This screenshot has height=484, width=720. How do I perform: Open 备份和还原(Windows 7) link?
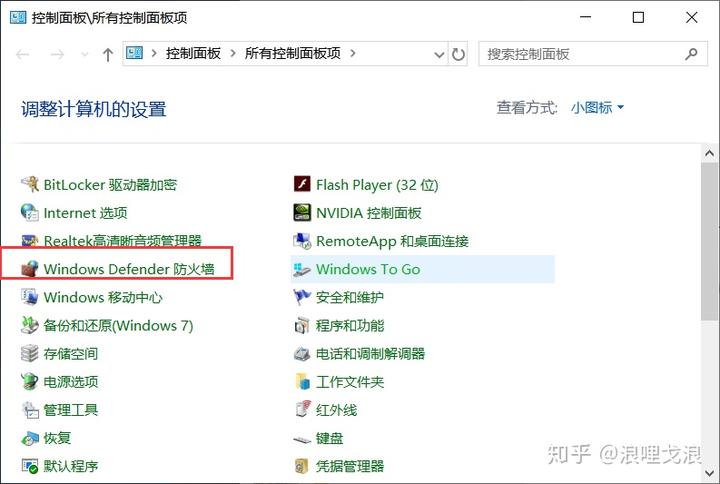[118, 326]
